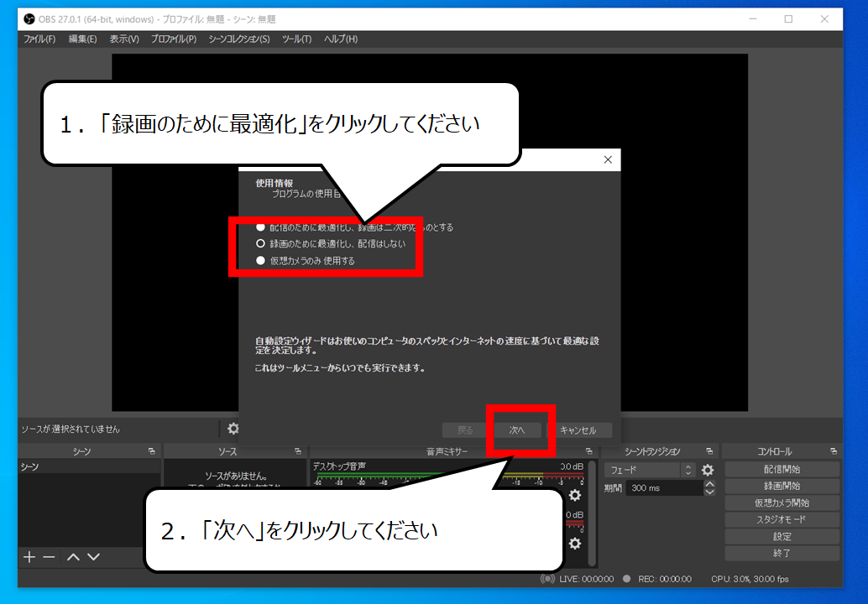Click the LIVE broadcast status icon
This screenshot has height=604, width=868.
point(547,579)
